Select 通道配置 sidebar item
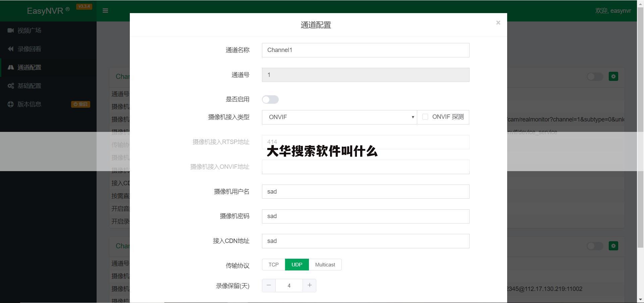The height and width of the screenshot is (303, 644). (x=48, y=67)
